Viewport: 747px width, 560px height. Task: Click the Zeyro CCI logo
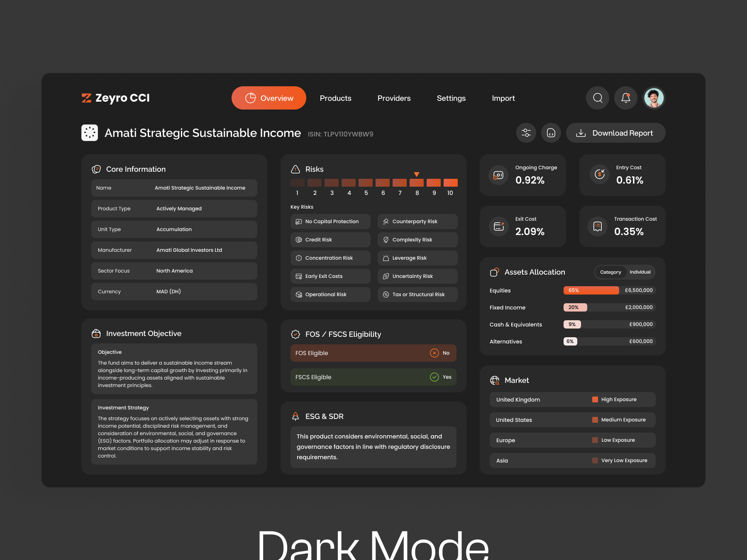pos(115,98)
